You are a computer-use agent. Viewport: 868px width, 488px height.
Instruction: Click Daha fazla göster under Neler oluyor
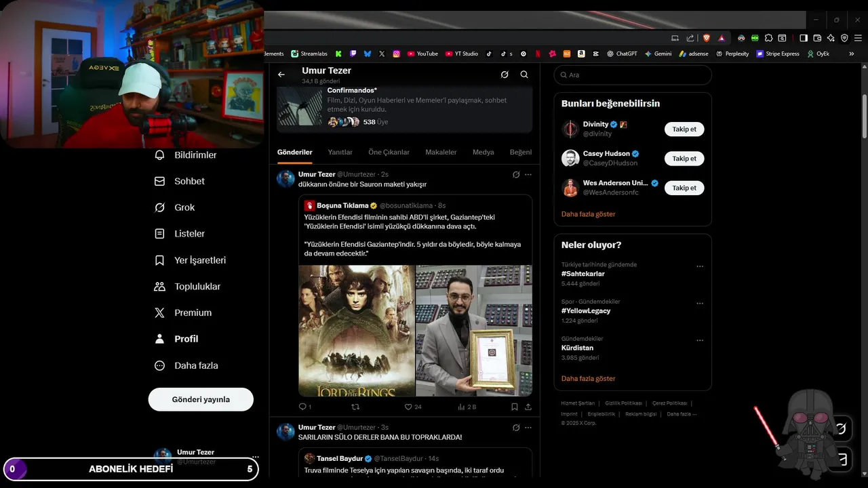coord(589,379)
